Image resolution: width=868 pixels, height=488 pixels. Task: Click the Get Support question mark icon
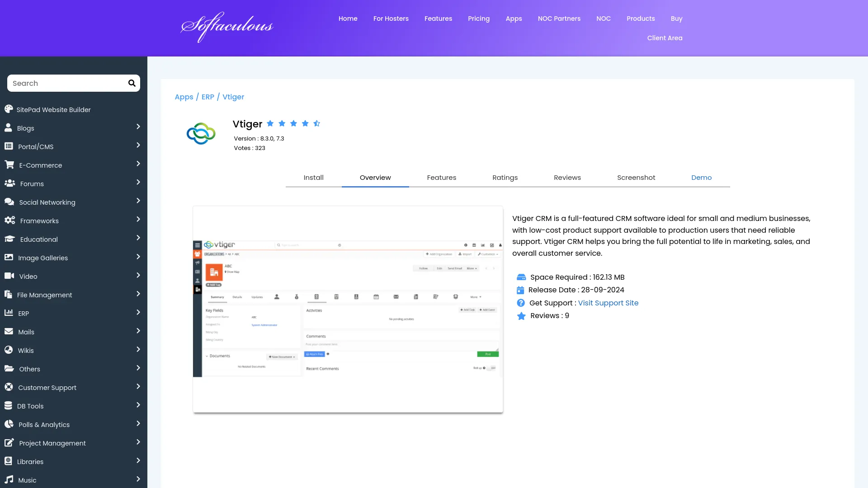point(521,303)
